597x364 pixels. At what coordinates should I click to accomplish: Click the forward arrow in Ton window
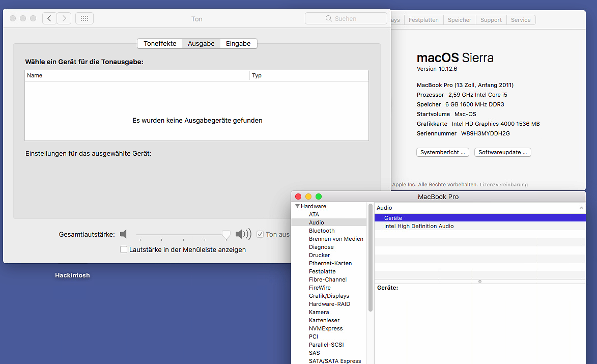[64, 19]
